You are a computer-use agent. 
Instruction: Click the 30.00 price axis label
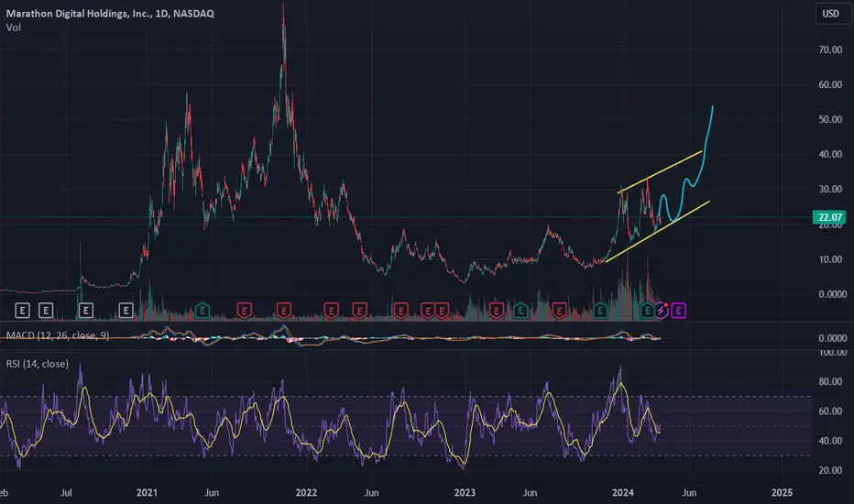click(x=830, y=189)
